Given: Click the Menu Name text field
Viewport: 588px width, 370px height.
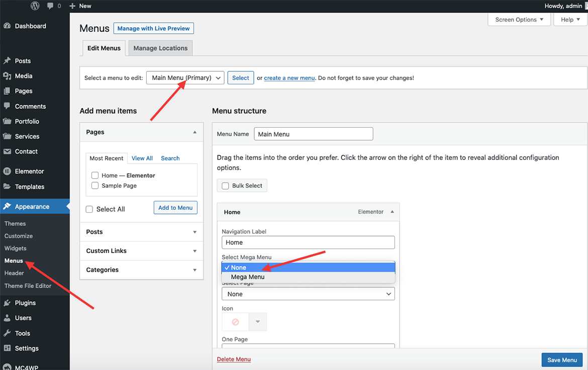Looking at the screenshot, I should click(314, 134).
